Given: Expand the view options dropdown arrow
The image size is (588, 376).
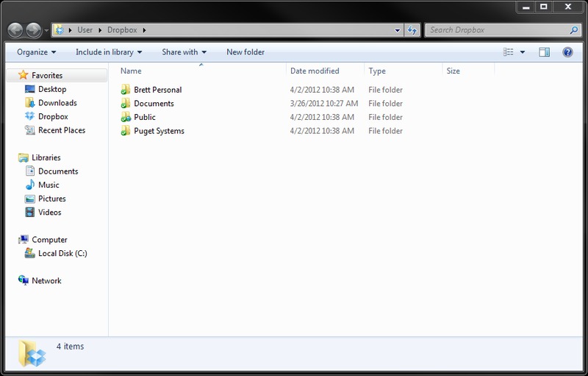Looking at the screenshot, I should pos(523,52).
